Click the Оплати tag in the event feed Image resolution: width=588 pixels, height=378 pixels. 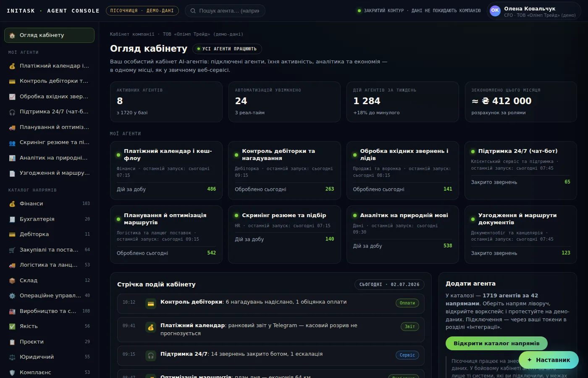click(407, 303)
